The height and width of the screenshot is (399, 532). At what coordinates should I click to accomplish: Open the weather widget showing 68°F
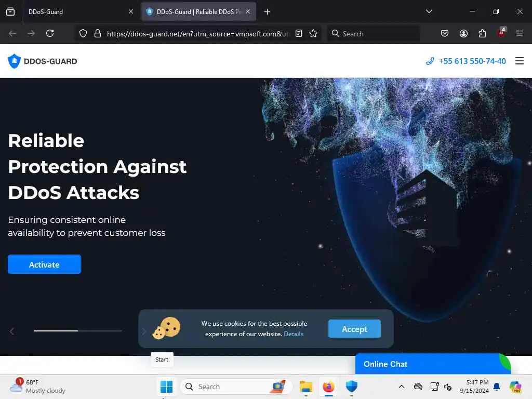(37, 387)
